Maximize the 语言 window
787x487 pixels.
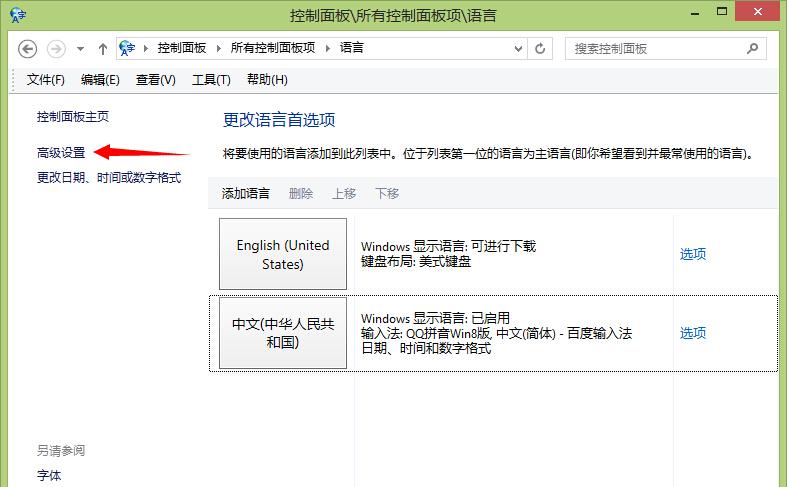tap(722, 12)
